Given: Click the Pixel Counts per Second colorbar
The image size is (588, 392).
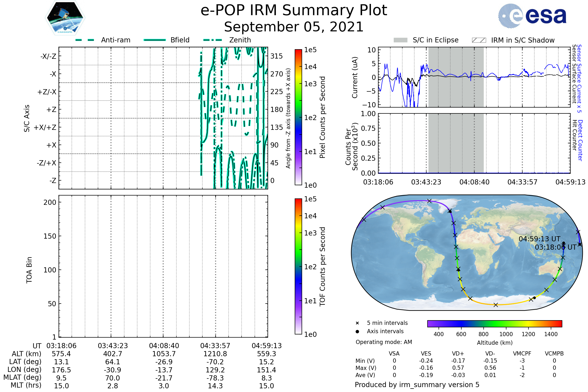Looking at the screenshot, I should [298, 117].
